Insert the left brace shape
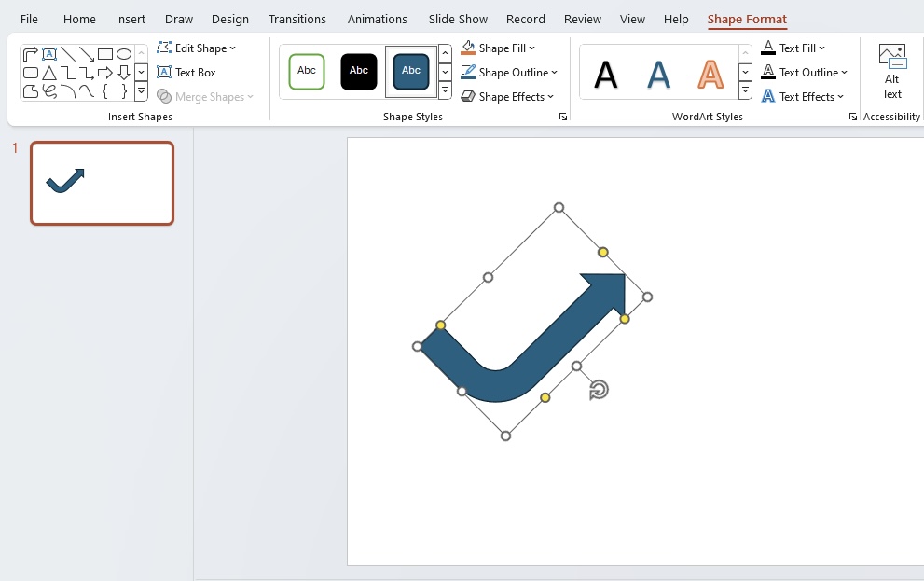The width and height of the screenshot is (924, 581). [x=104, y=90]
